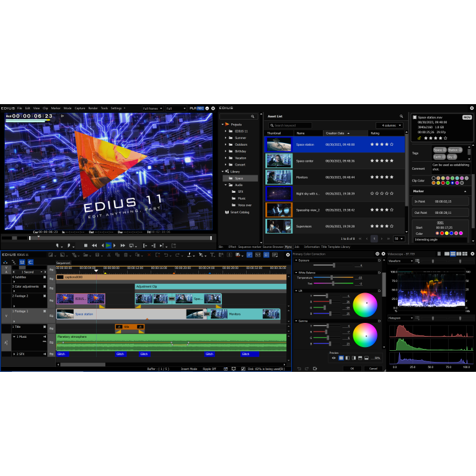Click the lock icon under clip info
The width and height of the screenshot is (476, 476).
tap(420, 138)
